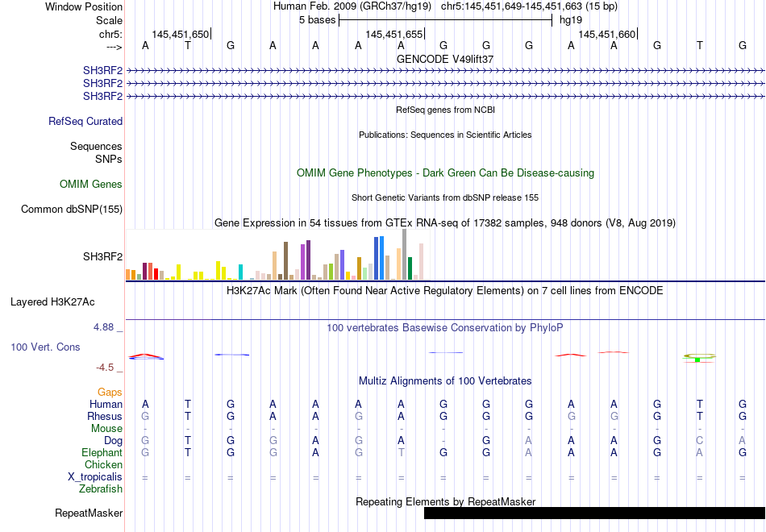The width and height of the screenshot is (766, 532).
Task: Click OMIM Gene Phenotypes green title
Action: (x=445, y=173)
